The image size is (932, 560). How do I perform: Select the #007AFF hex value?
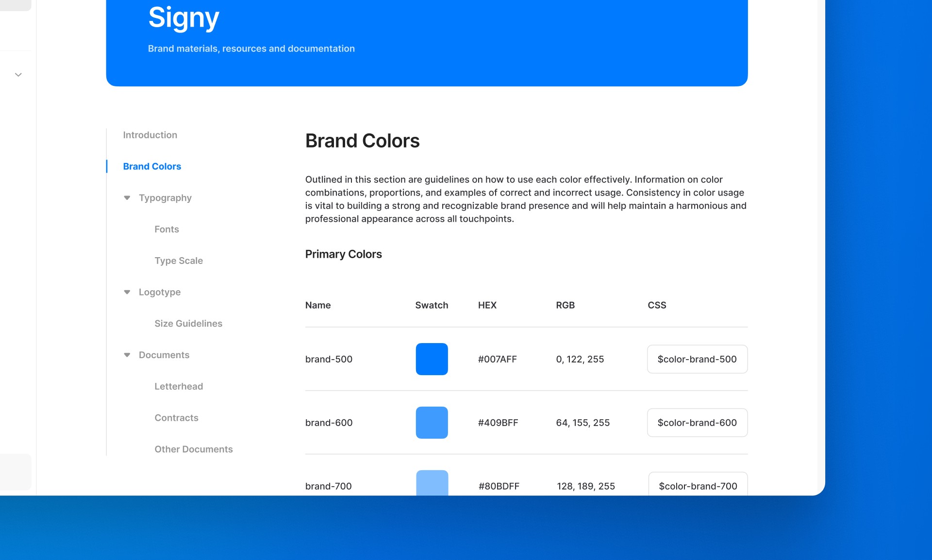[497, 359]
